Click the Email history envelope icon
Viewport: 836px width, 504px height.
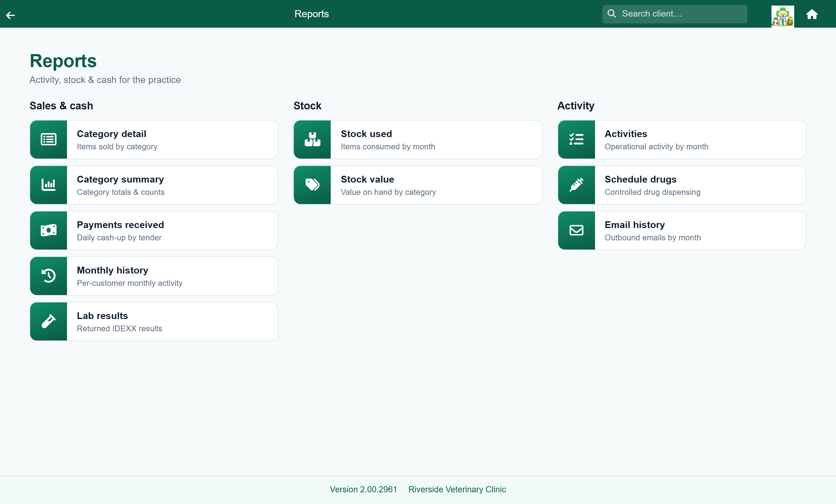(576, 230)
